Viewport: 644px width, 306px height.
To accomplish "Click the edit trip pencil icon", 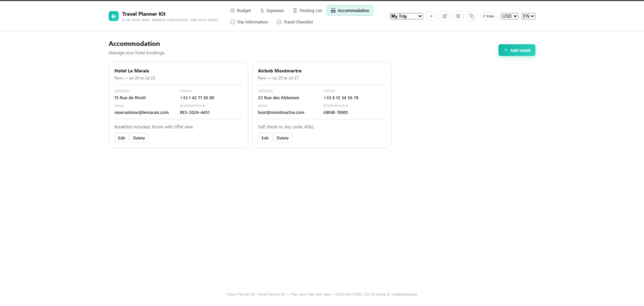I will click(x=445, y=16).
